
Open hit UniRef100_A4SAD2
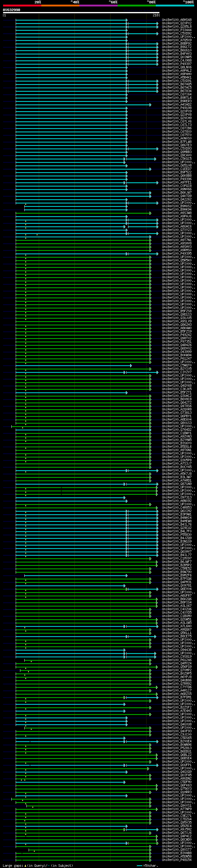tap(177, 104)
